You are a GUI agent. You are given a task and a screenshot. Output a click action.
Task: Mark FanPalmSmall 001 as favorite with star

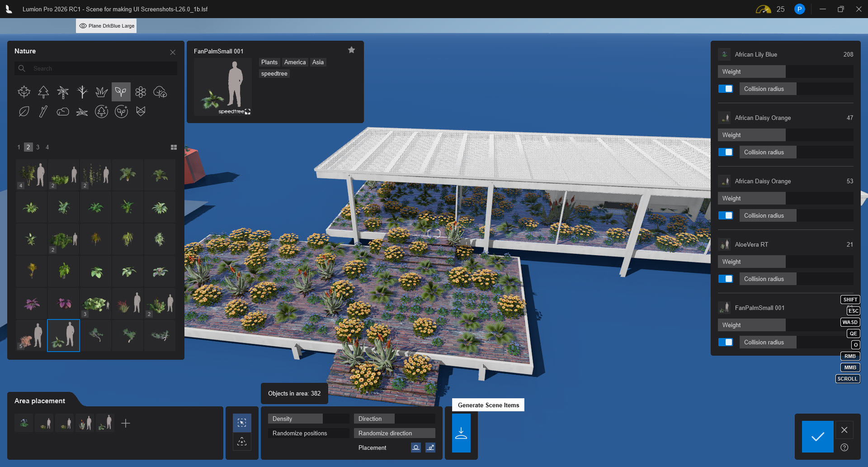click(x=351, y=50)
